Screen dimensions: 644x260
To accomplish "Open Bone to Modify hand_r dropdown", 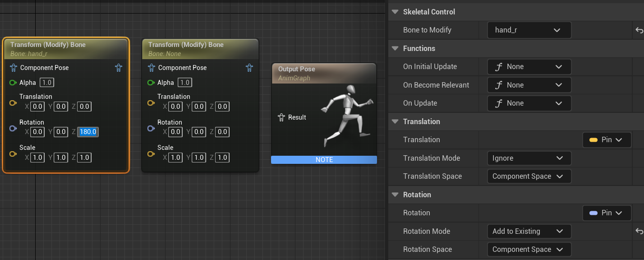I will pyautogui.click(x=529, y=30).
